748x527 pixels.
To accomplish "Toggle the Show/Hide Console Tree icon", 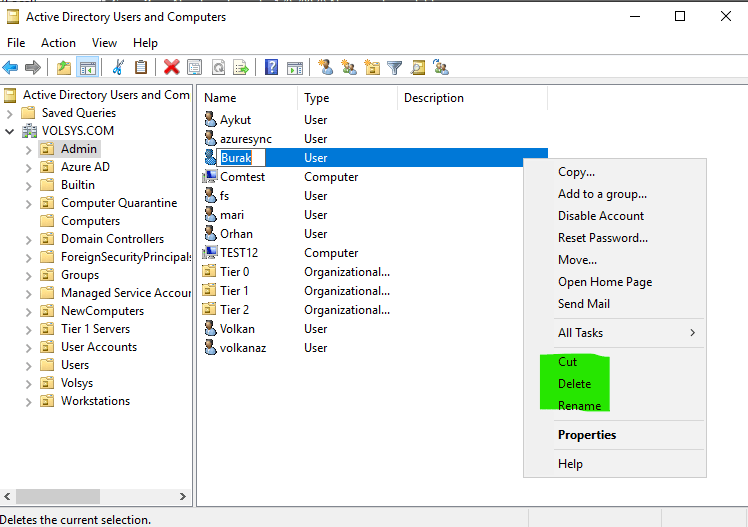I will tap(87, 67).
